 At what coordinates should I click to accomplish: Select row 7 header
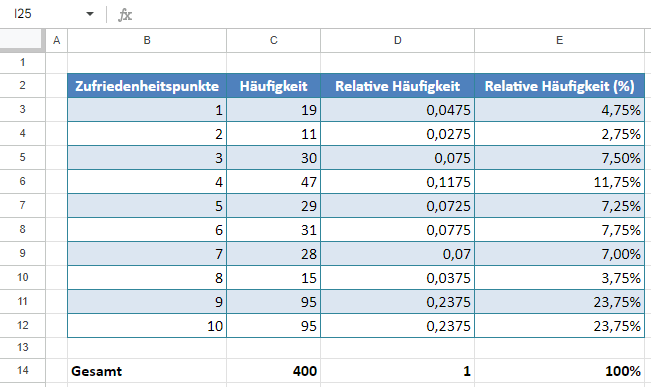tap(22, 206)
